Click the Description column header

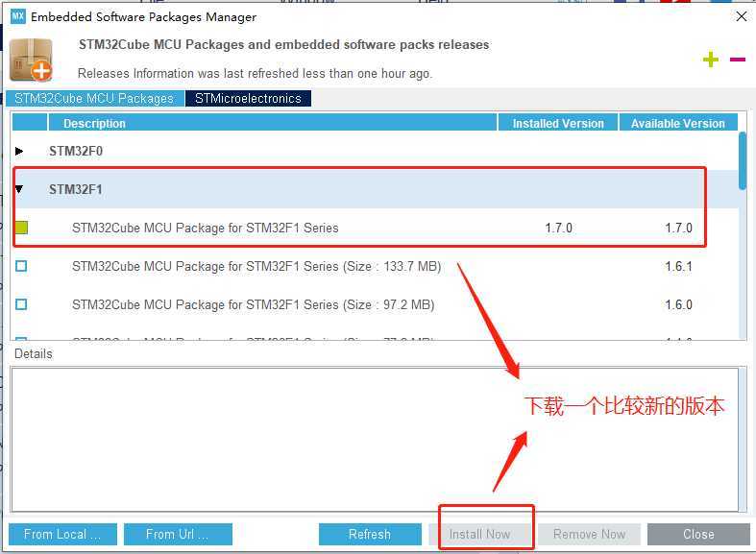[273, 123]
